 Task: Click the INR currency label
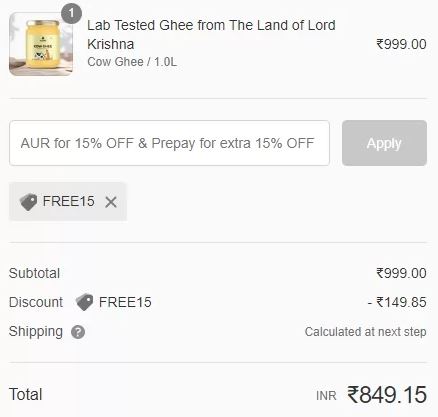point(326,396)
